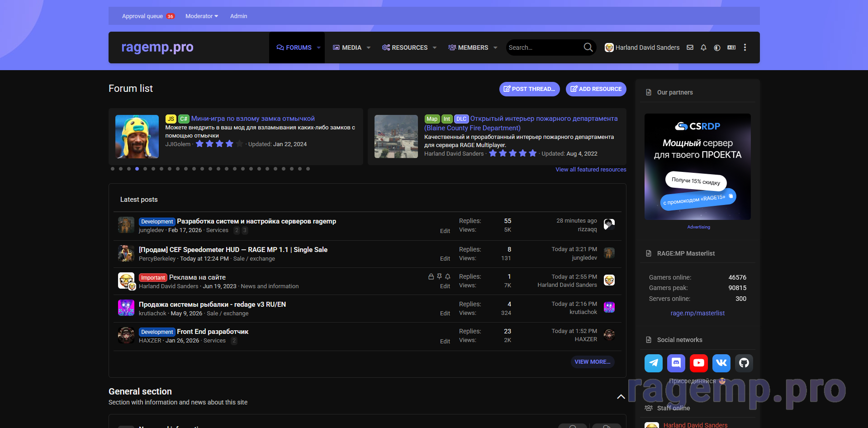
Task: Open the Moderator dropdown menu
Action: point(202,16)
